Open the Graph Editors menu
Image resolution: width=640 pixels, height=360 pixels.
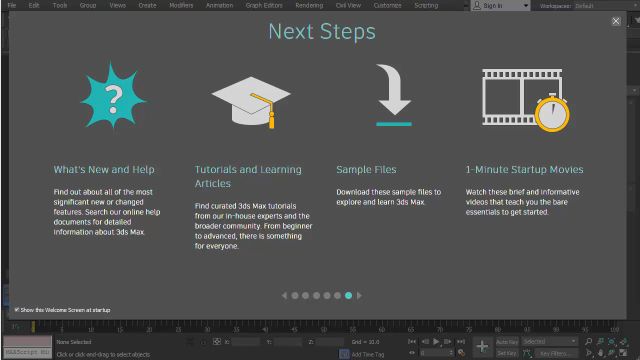[x=264, y=5]
